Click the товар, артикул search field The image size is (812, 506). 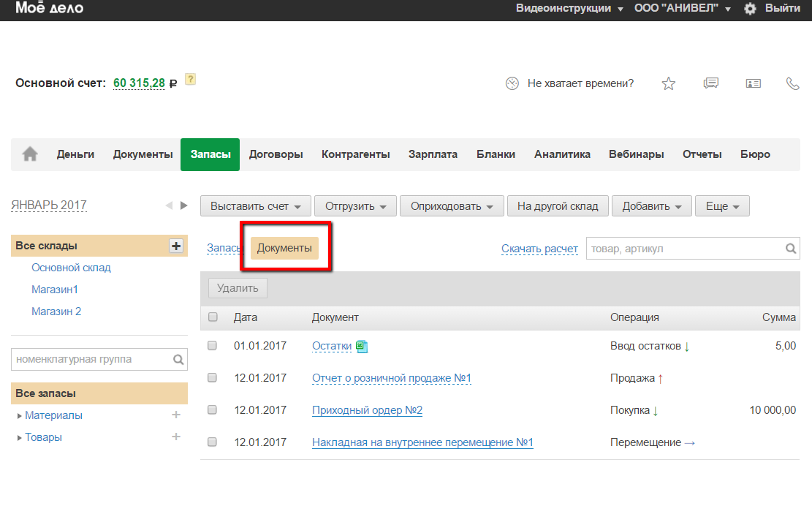pos(685,249)
